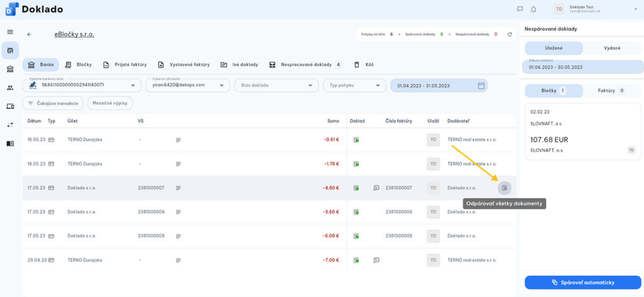Open the Stav dokladu dropdown
The width and height of the screenshot is (644, 297).
click(x=277, y=85)
